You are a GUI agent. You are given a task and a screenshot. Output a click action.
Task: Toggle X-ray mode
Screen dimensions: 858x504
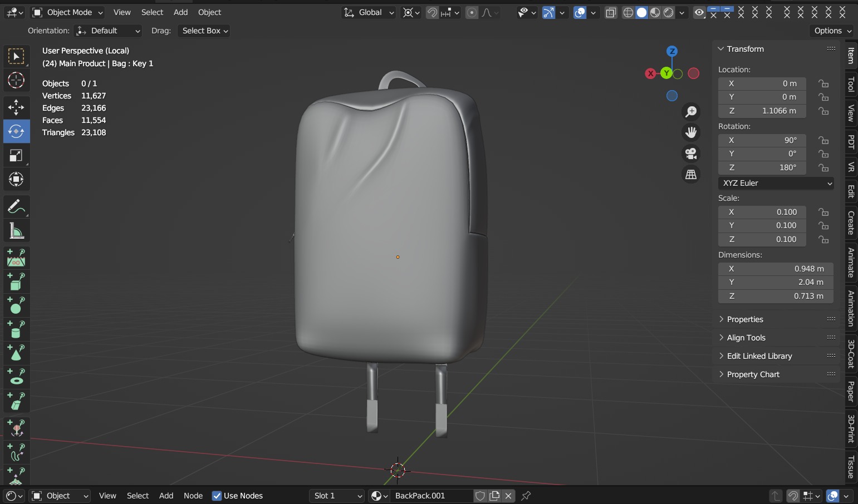click(x=611, y=12)
